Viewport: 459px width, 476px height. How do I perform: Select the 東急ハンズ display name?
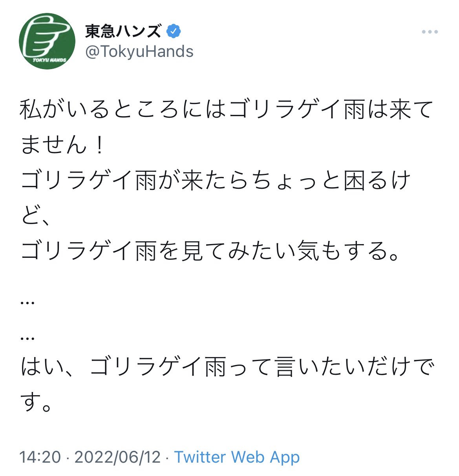(x=123, y=31)
